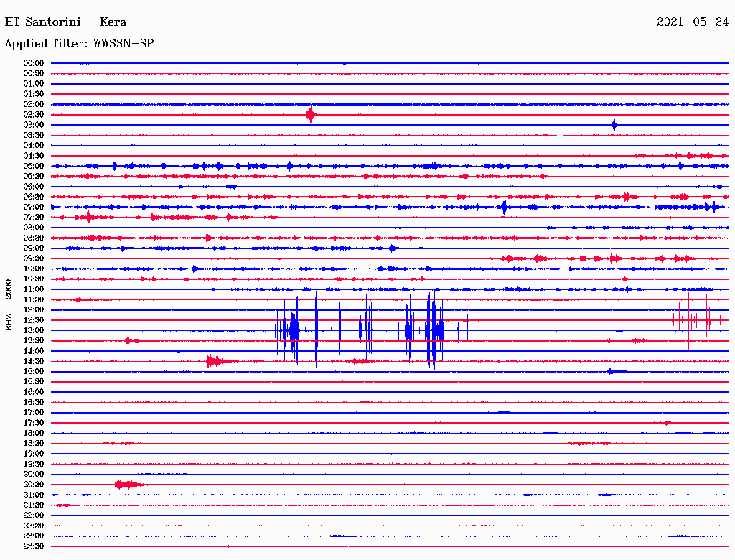This screenshot has height=560, width=735.
Task: Click the 15:30 time label
Action: [x=34, y=382]
